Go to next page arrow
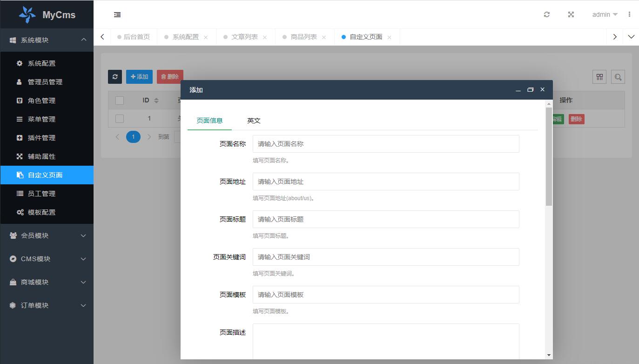Image resolution: width=639 pixels, height=364 pixels. (149, 136)
